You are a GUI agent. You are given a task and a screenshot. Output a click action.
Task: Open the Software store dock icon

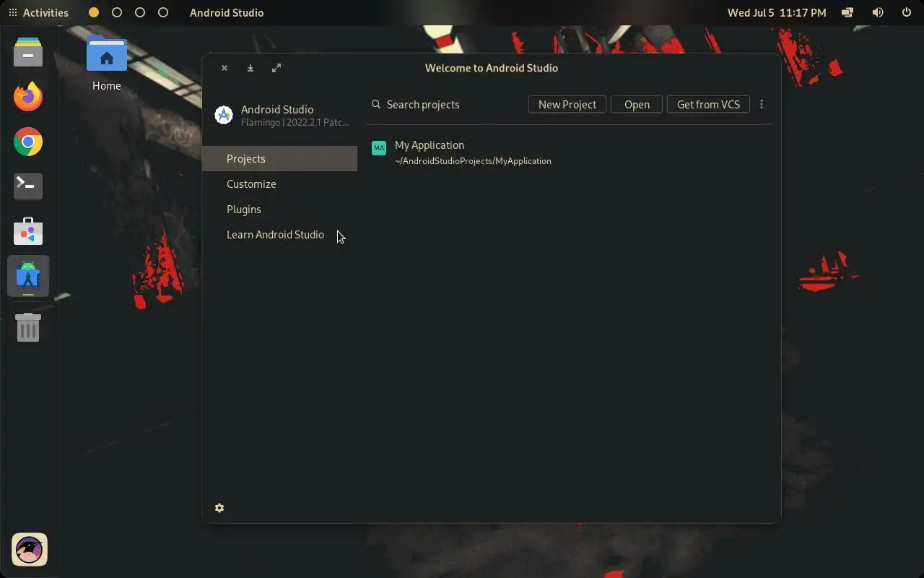point(28,231)
